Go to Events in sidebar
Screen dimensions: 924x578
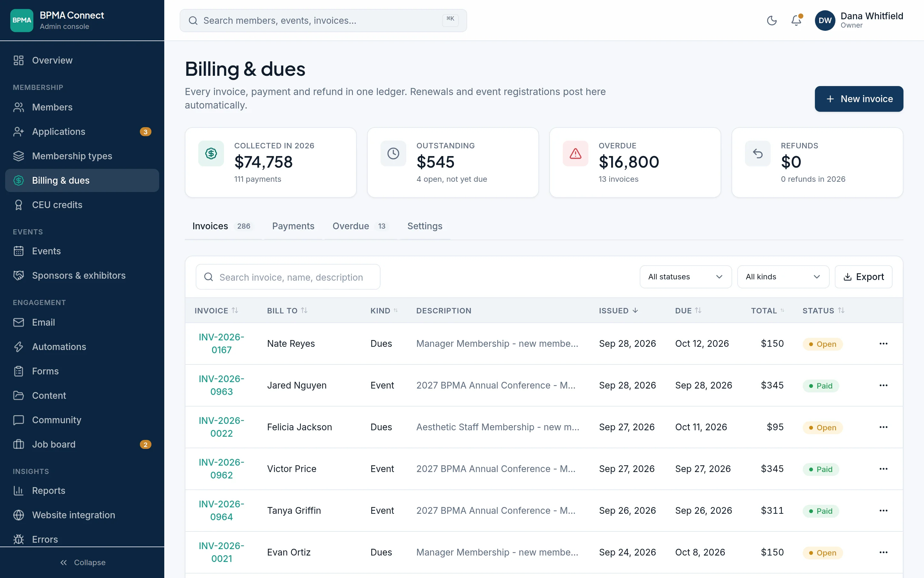pyautogui.click(x=82, y=251)
